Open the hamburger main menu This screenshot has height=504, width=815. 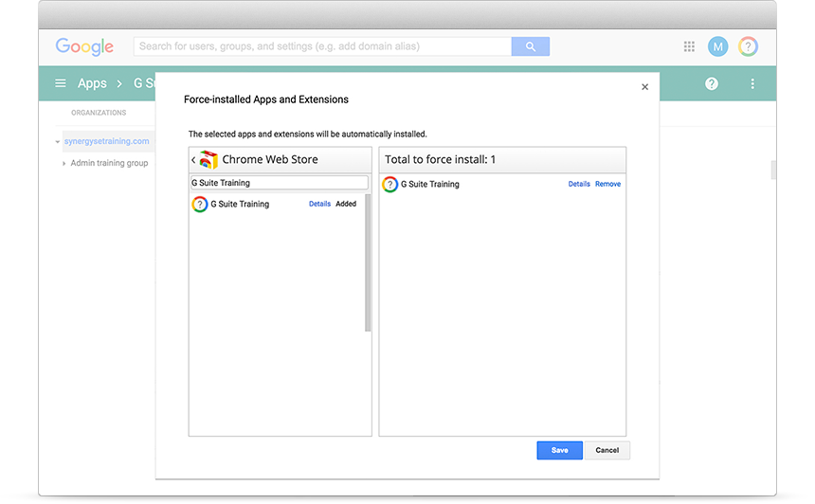coord(61,83)
